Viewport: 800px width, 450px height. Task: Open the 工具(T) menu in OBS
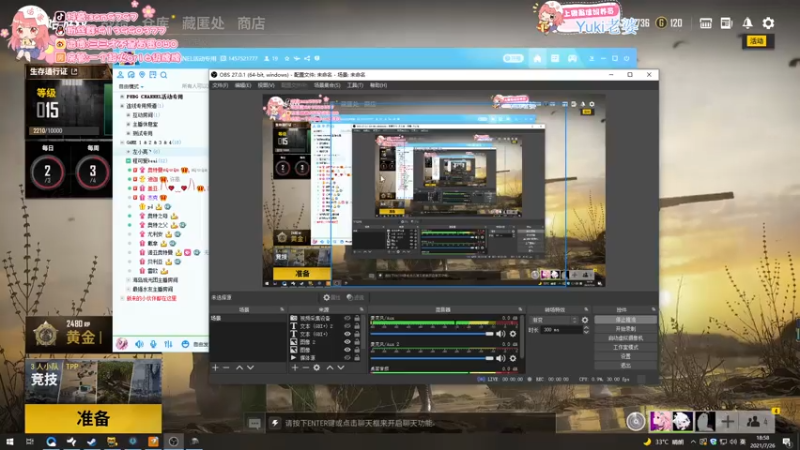[355, 85]
